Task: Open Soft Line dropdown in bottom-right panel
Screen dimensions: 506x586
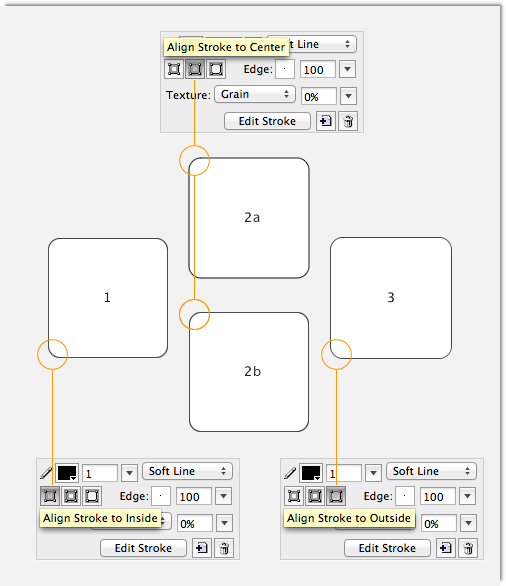Action: tap(431, 471)
